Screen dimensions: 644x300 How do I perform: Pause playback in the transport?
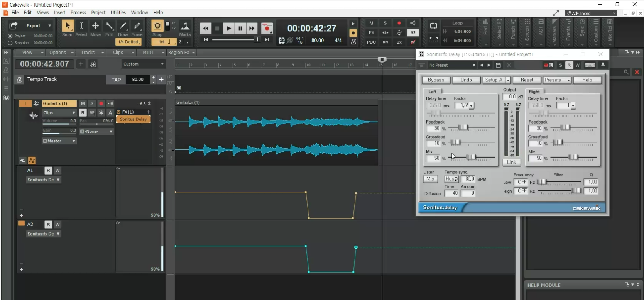pyautogui.click(x=240, y=28)
